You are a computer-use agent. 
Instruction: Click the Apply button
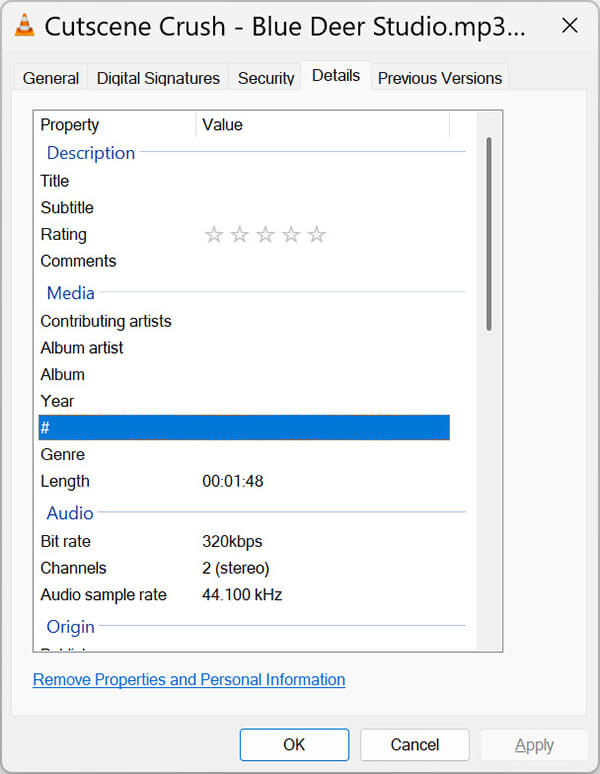(534, 744)
